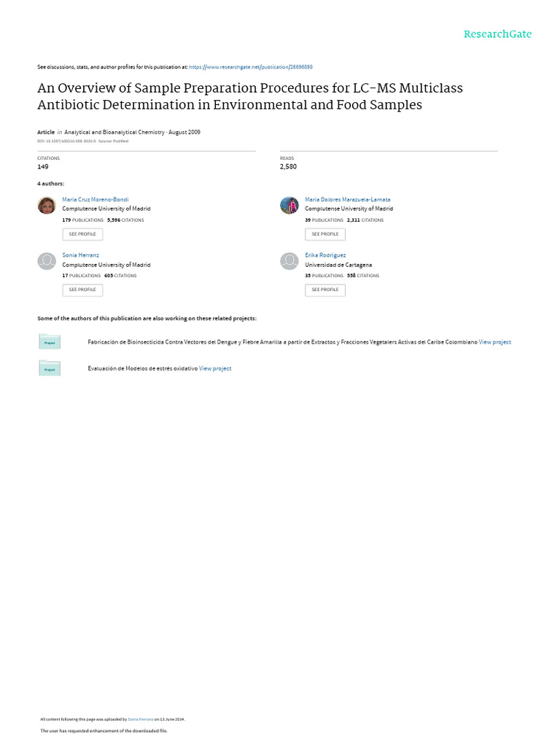Click the Bioinsecticida project folder icon
This screenshot has width=560, height=747.
pos(50,341)
